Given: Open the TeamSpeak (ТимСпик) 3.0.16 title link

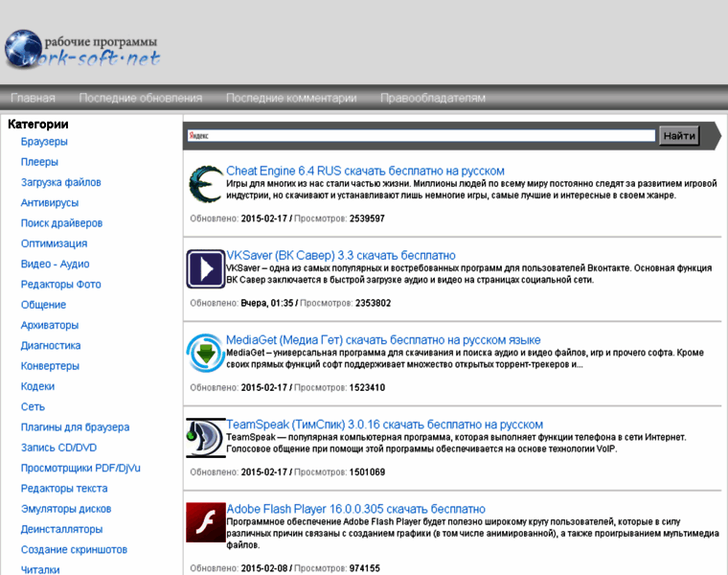Looking at the screenshot, I should [x=384, y=425].
